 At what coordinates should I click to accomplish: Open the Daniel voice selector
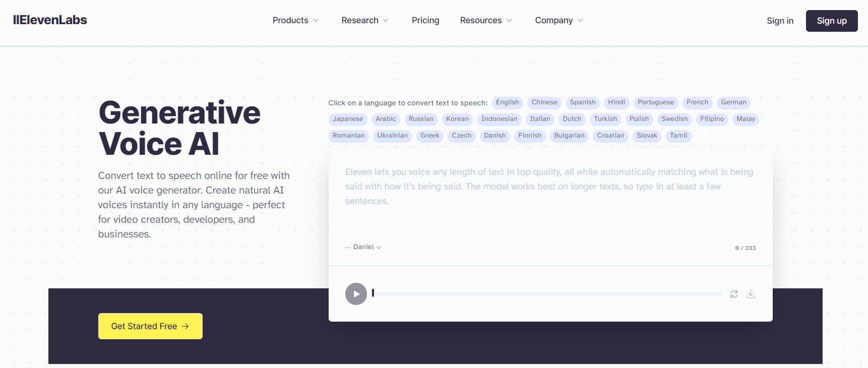point(367,247)
